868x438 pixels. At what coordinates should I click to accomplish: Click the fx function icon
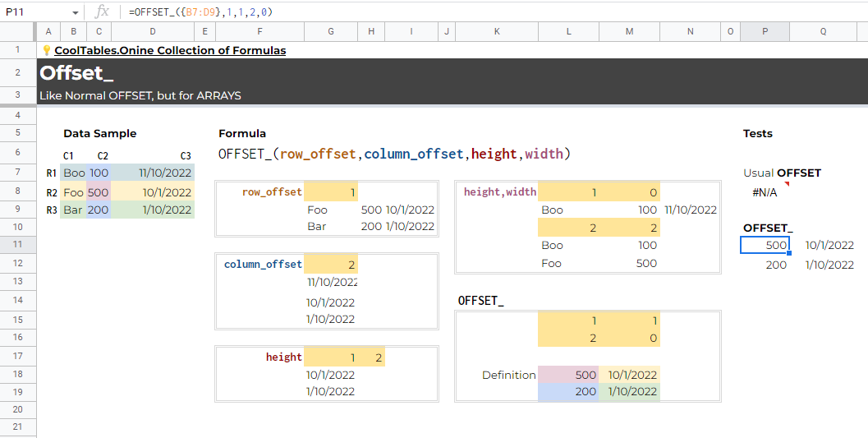tap(102, 12)
